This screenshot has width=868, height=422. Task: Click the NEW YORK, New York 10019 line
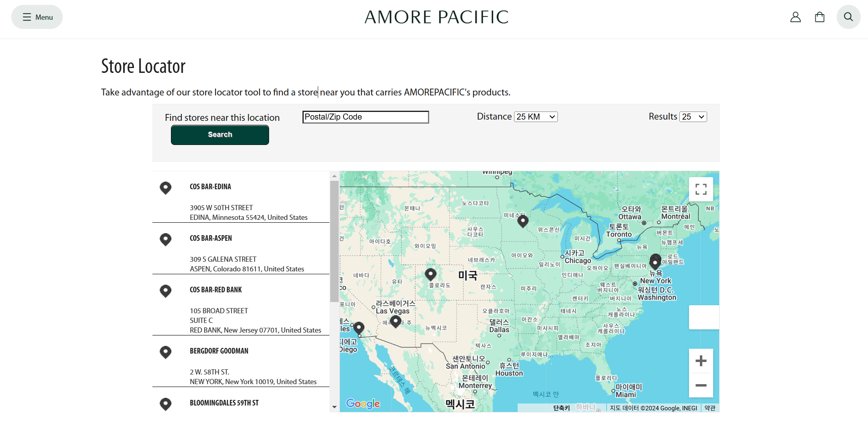coord(253,382)
